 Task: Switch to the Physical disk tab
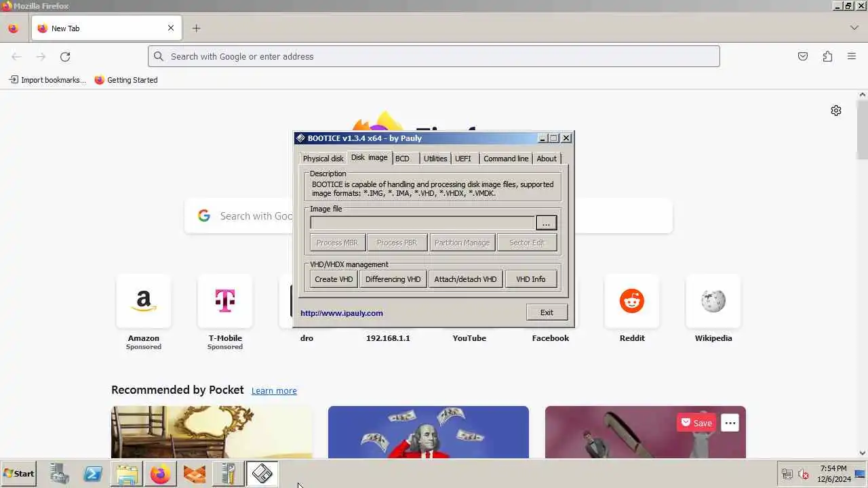tap(323, 159)
